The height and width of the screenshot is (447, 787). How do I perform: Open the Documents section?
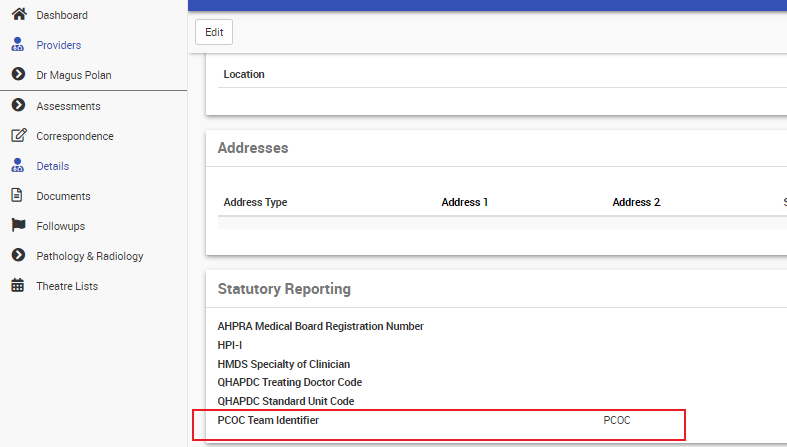63,196
